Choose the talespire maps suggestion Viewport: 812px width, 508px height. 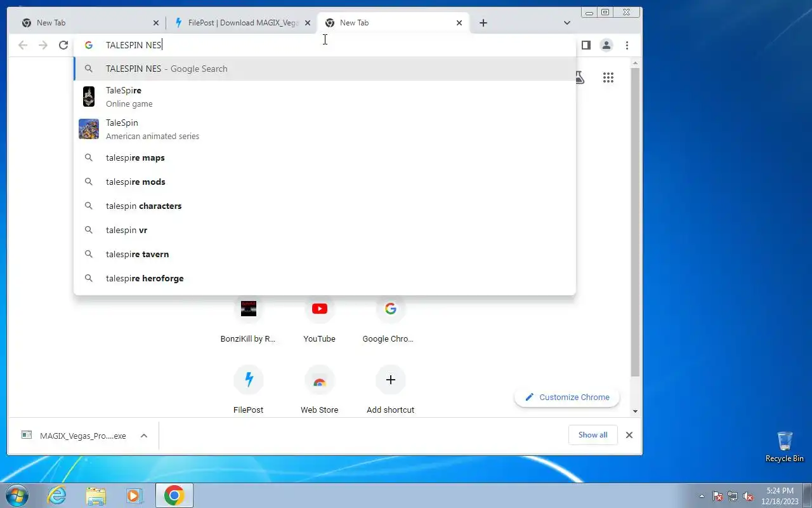point(325,157)
